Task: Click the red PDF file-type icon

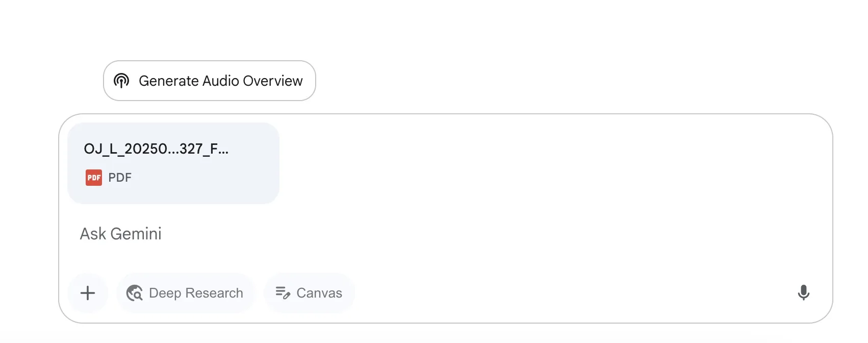Action: tap(94, 178)
